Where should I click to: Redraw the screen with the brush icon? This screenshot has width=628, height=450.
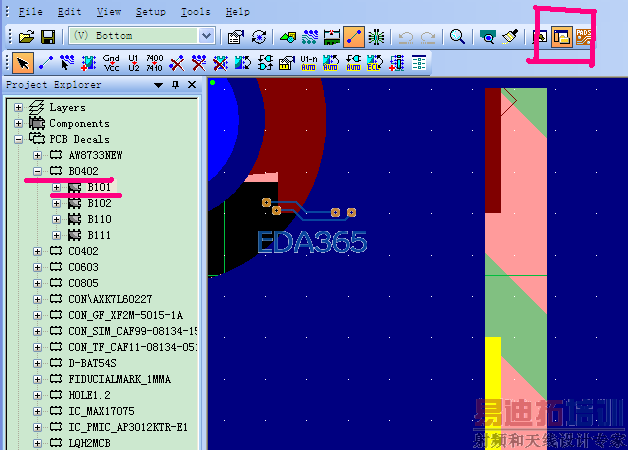[x=509, y=37]
